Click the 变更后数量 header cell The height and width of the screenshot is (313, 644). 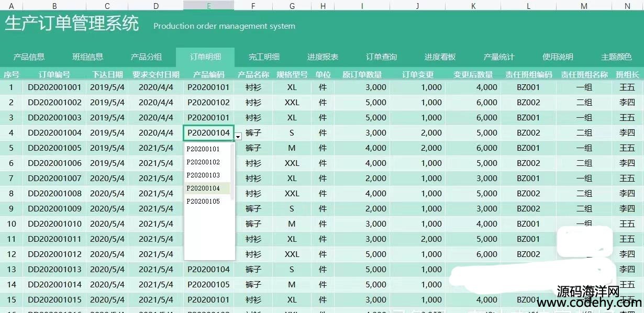point(473,75)
